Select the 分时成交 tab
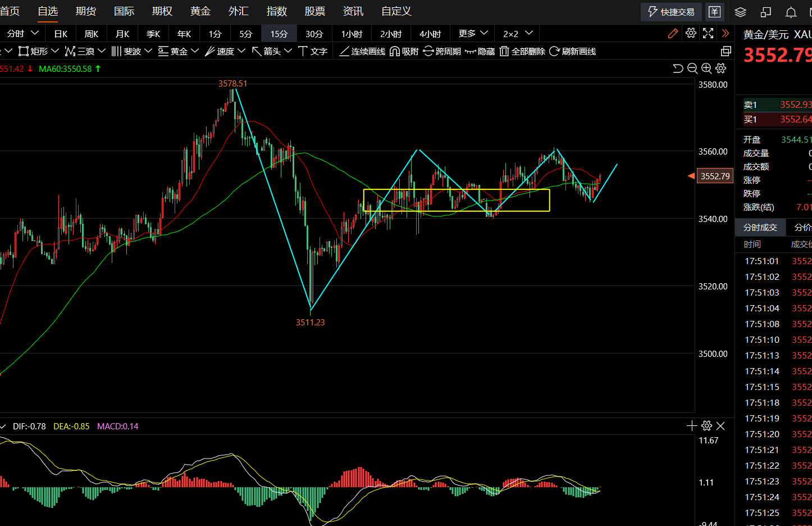Image resolution: width=812 pixels, height=526 pixels. [x=760, y=227]
